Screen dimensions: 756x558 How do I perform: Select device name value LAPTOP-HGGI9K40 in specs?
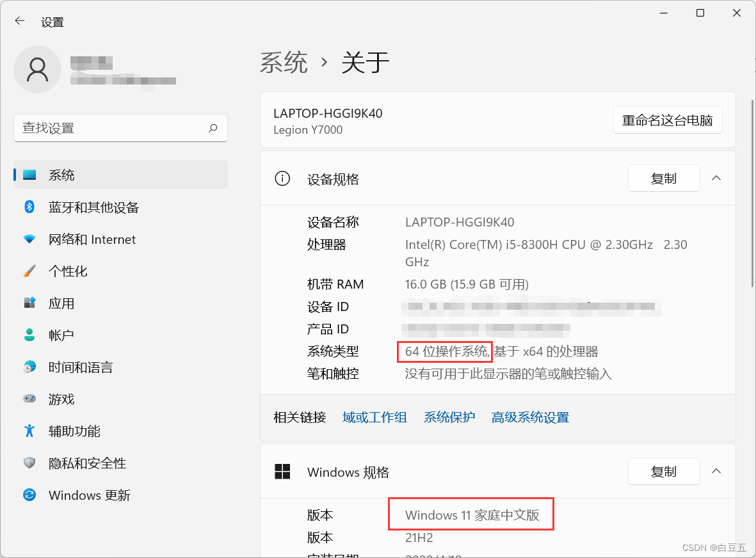[460, 222]
